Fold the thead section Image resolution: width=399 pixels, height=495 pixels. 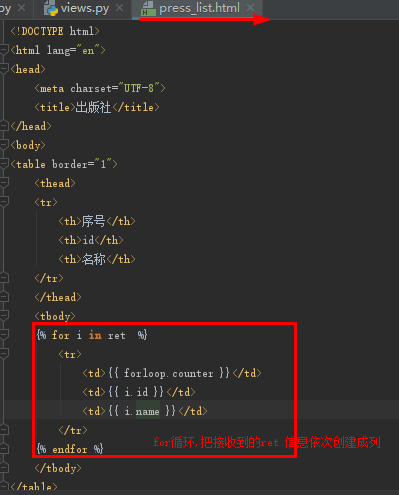tap(4, 183)
